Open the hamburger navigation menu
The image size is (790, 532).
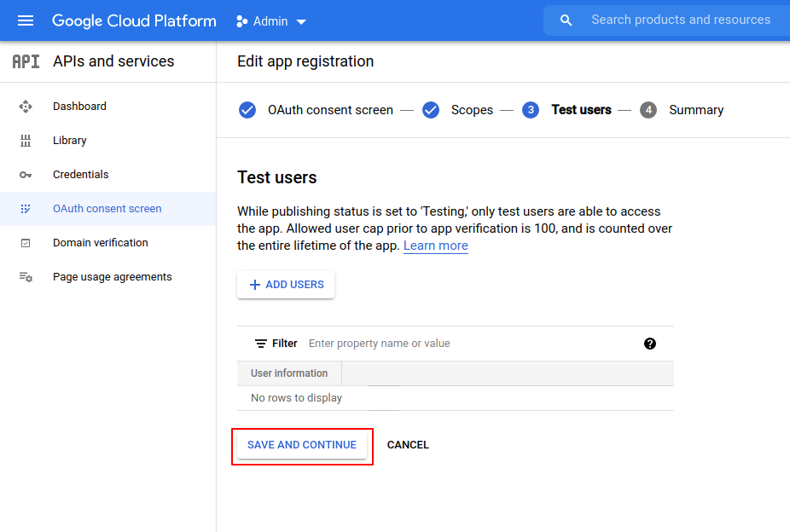point(26,20)
